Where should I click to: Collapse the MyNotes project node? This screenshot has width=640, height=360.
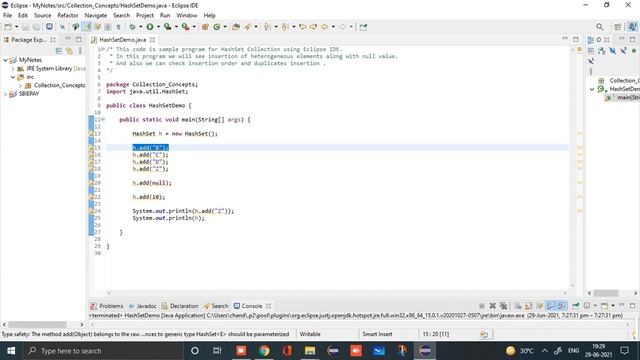(x=5, y=60)
